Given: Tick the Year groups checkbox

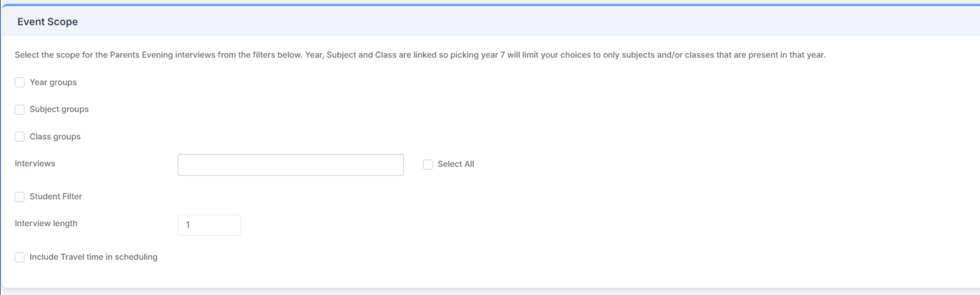Looking at the screenshot, I should 20,82.
